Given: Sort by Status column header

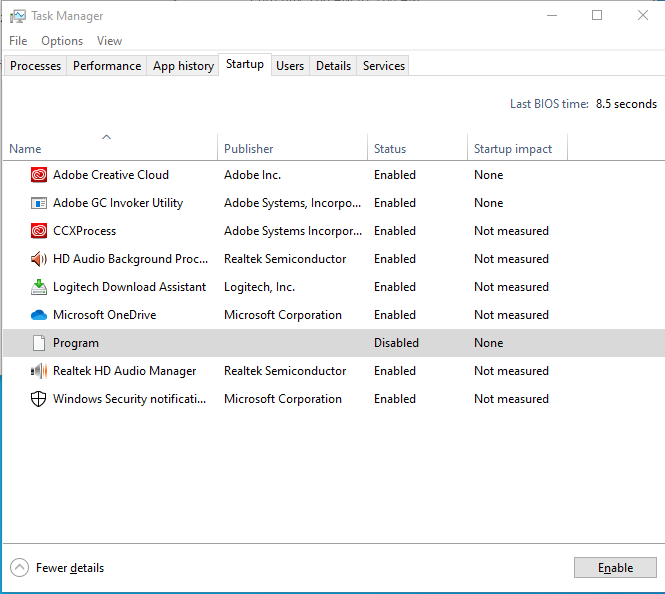Looking at the screenshot, I should point(417,149).
